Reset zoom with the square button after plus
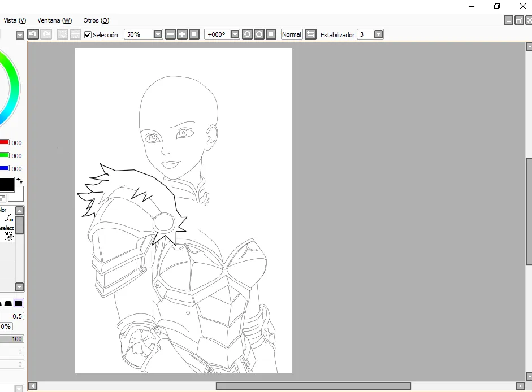 click(x=194, y=34)
